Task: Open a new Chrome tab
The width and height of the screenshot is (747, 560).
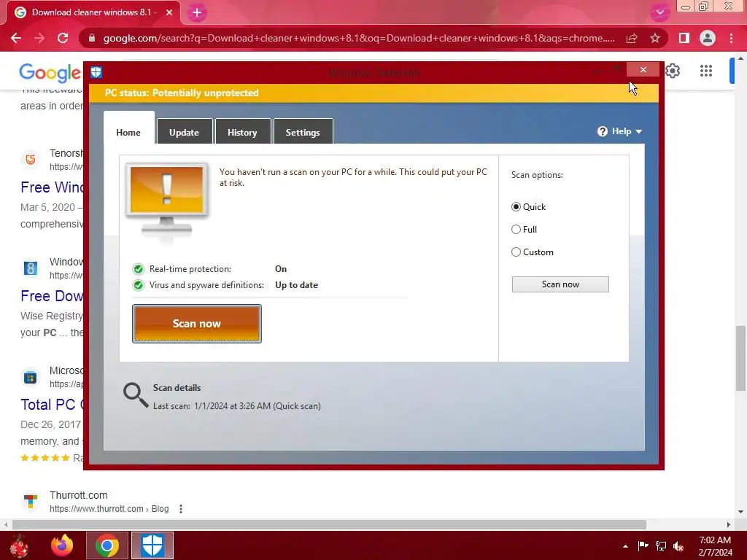Action: 197,13
